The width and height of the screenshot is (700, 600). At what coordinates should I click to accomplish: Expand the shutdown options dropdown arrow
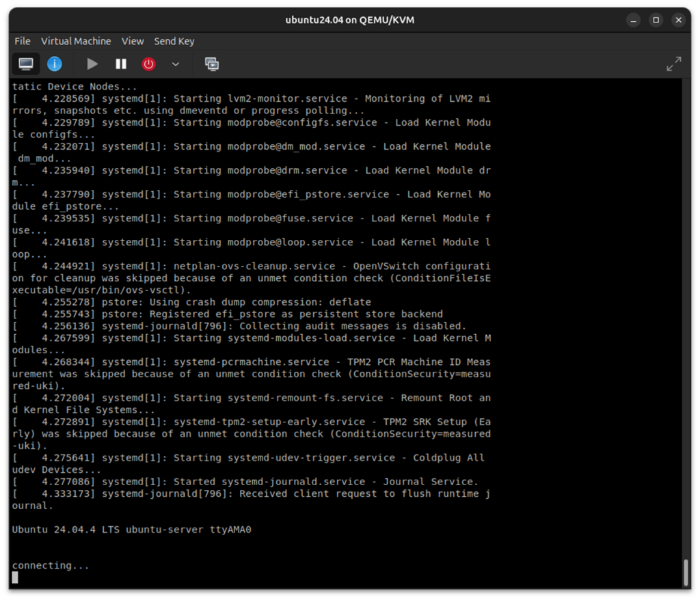pyautogui.click(x=176, y=64)
